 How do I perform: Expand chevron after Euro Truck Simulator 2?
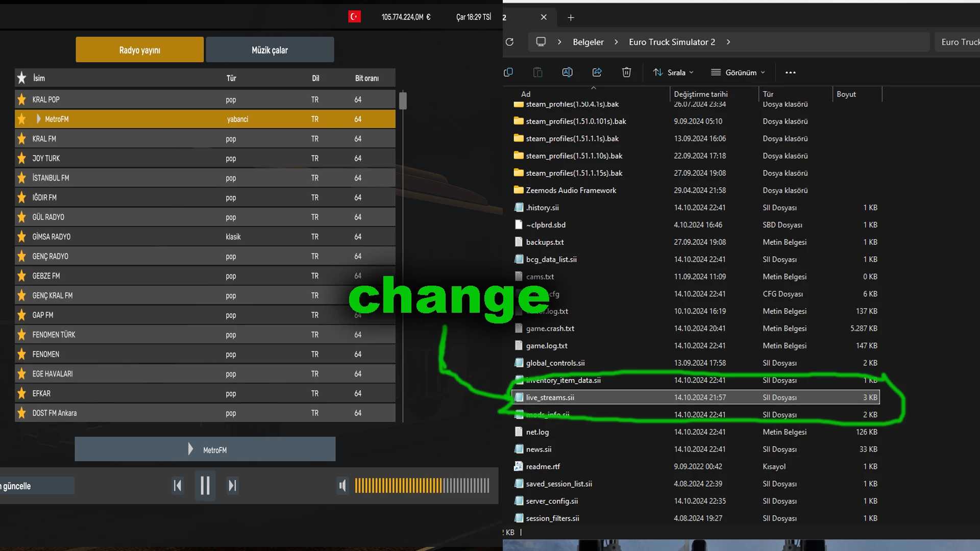[x=728, y=42]
